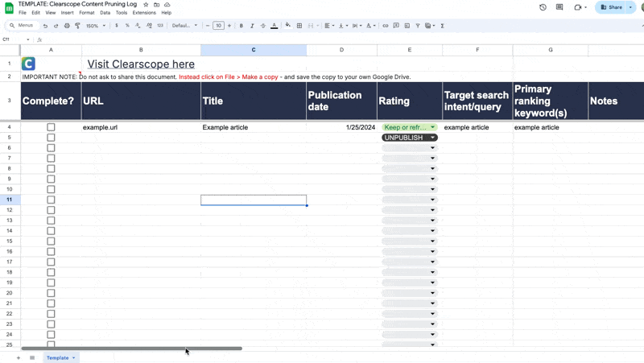Open the zoom level 150% dropdown

coord(96,26)
